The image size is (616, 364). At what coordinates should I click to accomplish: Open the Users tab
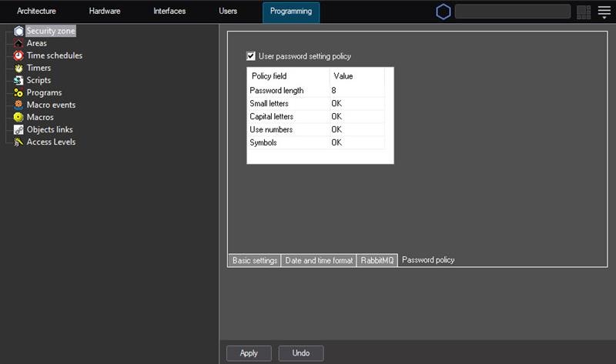[228, 11]
